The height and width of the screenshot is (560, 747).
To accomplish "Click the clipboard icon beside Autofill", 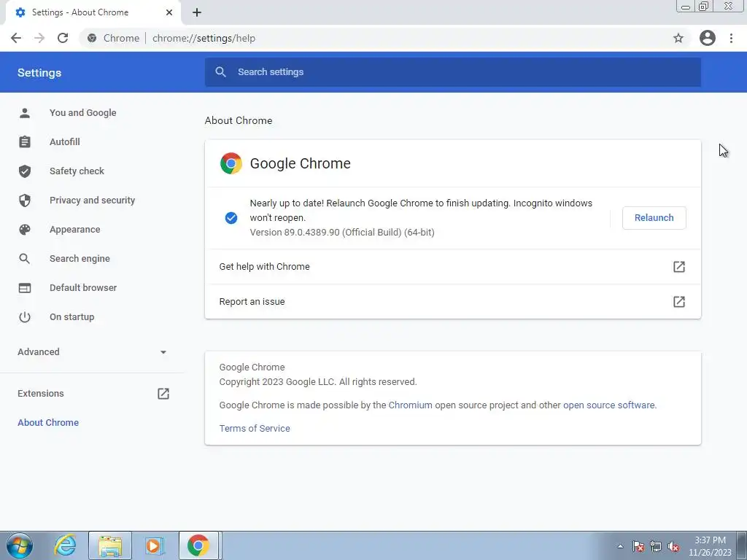I will point(25,142).
